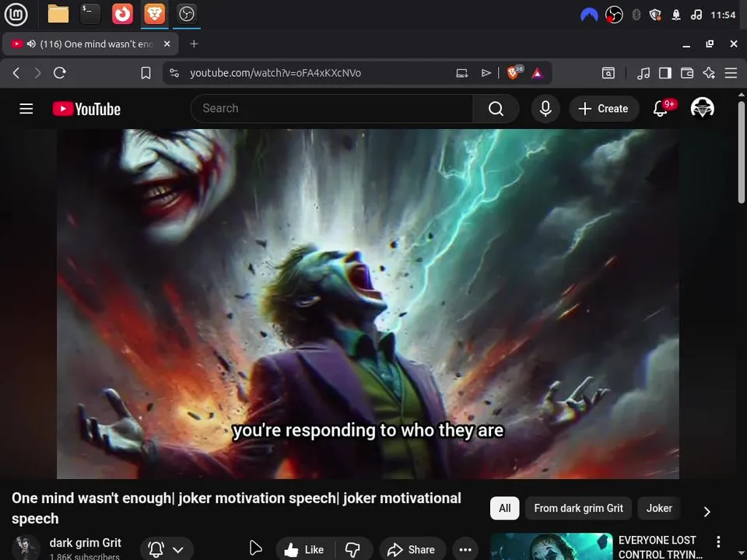Screen dimensions: 747x560
Task: Mute the tab via the speaker icon
Action: point(31,44)
